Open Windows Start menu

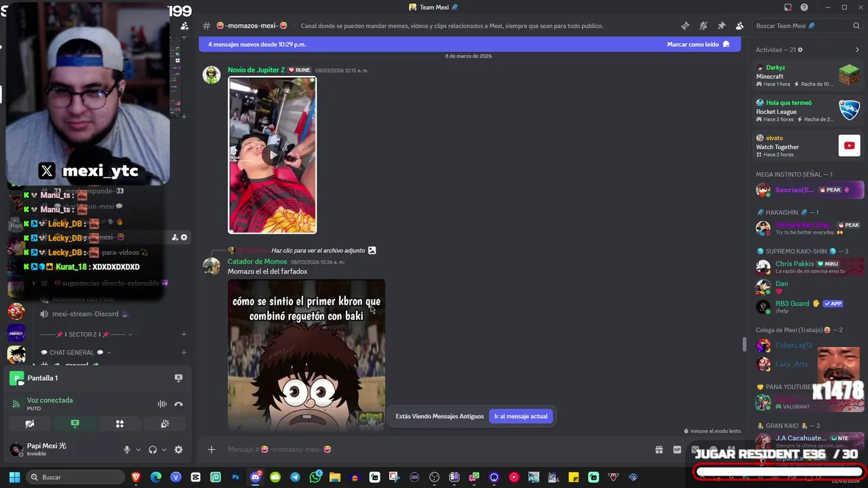coord(14,477)
